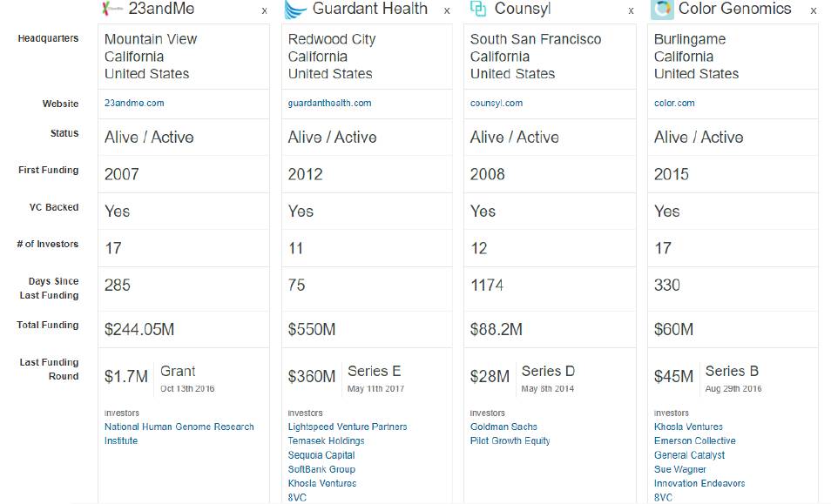Open Pilot Growth Equity investor page
Viewport: 831px width, 504px height.
tap(510, 441)
